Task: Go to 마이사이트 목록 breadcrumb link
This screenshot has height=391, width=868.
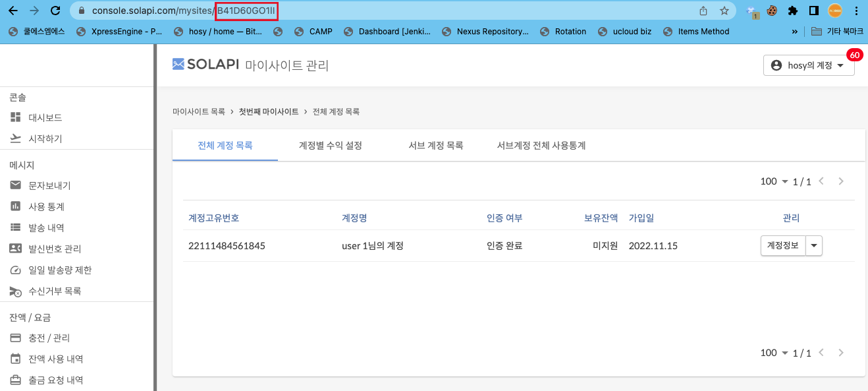Action: pos(198,112)
